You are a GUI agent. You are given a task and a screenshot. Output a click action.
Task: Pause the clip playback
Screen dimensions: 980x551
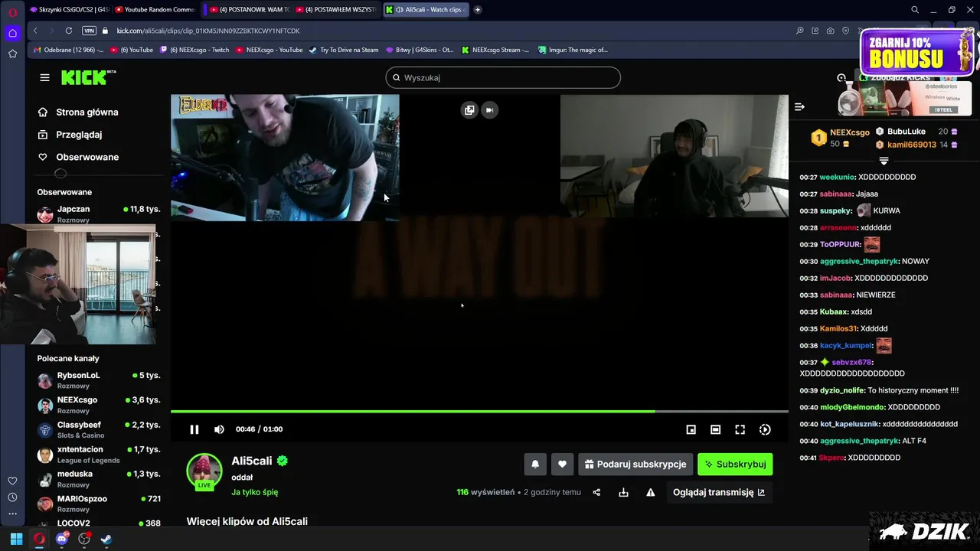pyautogui.click(x=194, y=429)
